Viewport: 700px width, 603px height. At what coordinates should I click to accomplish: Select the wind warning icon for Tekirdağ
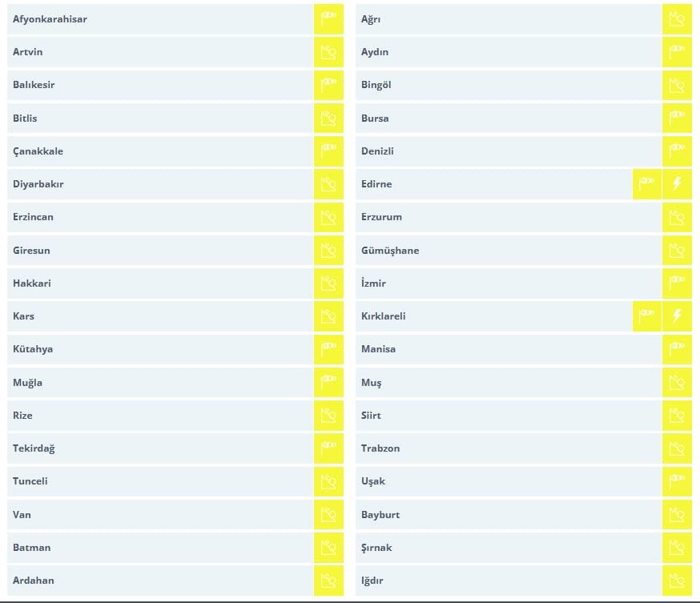tap(328, 448)
